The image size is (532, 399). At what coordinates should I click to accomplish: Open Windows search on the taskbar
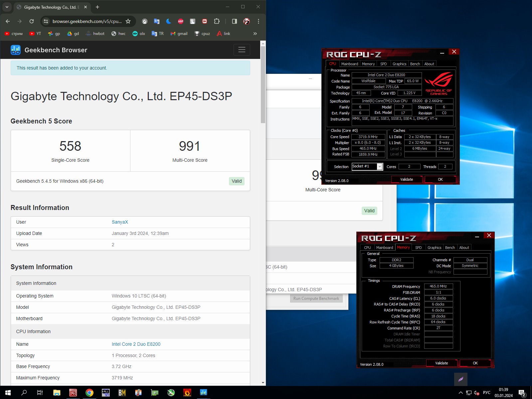(24, 393)
